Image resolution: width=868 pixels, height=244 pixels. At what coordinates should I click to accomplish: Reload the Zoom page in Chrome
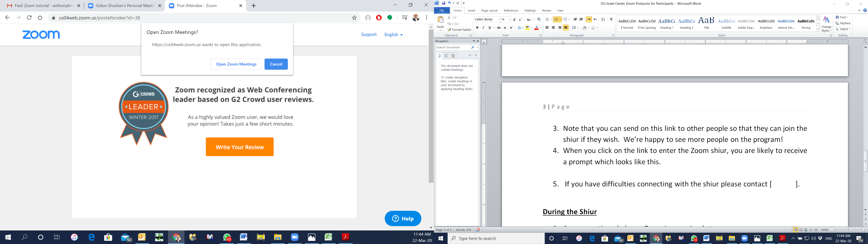tap(29, 18)
